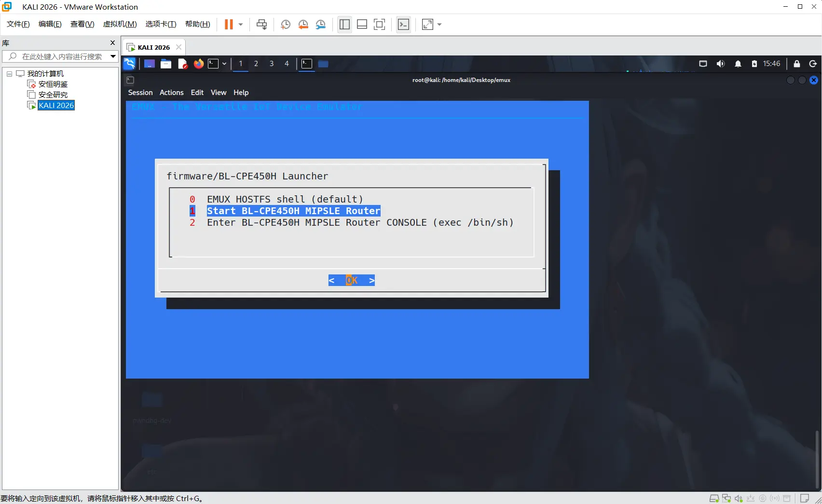The width and height of the screenshot is (822, 504).
Task: Open the terminal Edit menu
Action: (x=197, y=93)
